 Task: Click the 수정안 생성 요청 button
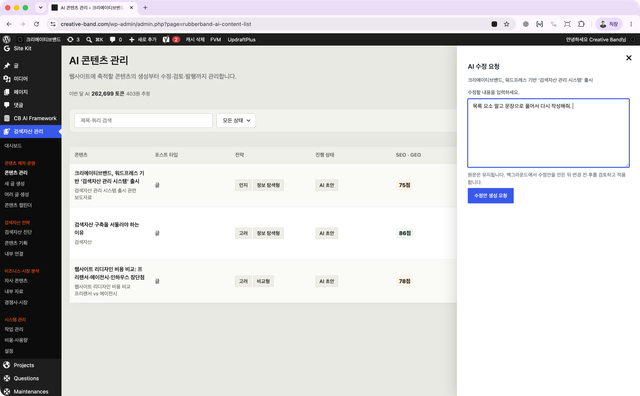click(x=491, y=196)
